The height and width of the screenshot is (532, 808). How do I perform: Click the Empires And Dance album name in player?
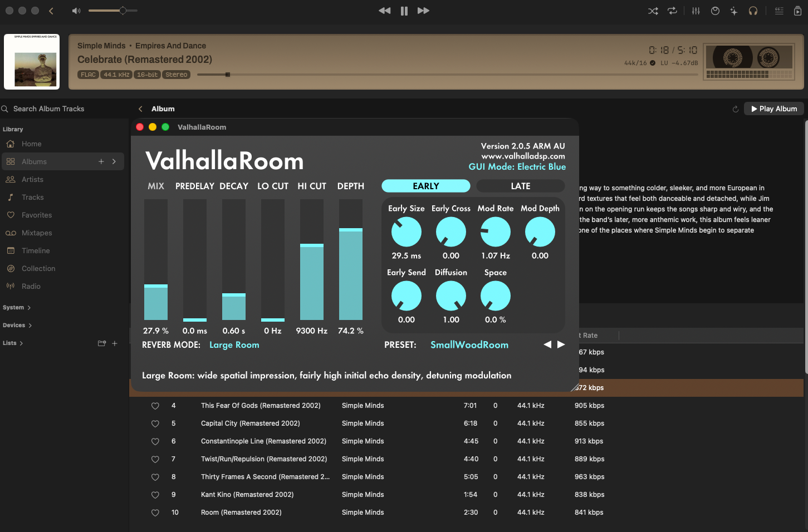170,46
